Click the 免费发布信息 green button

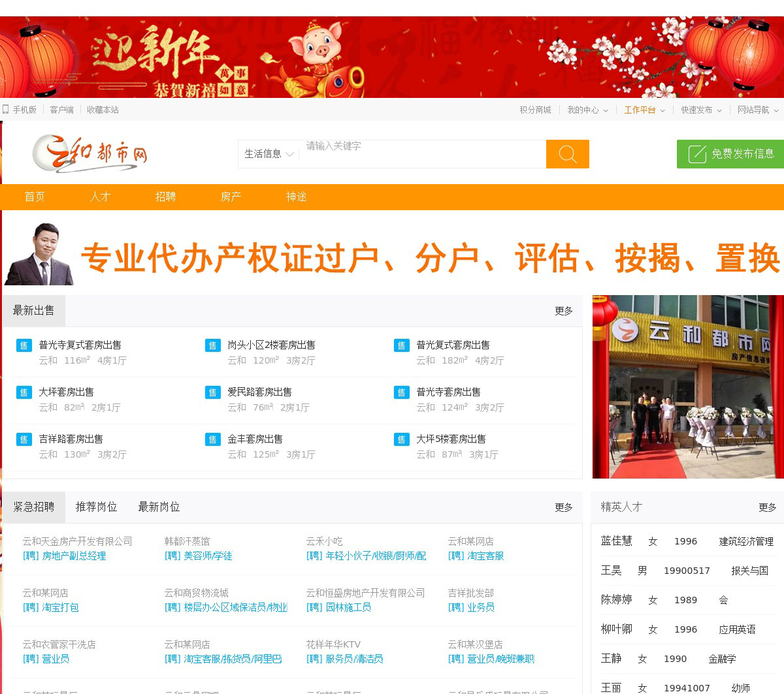click(x=730, y=154)
